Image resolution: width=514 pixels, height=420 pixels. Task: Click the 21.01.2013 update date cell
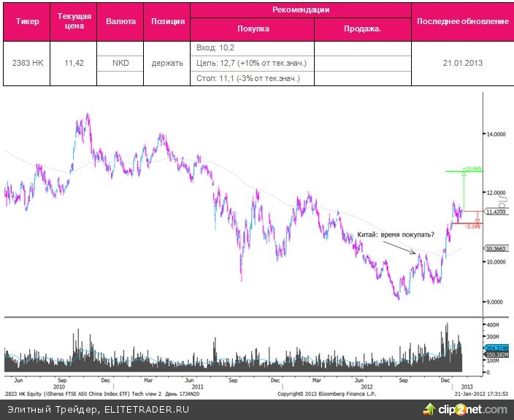(462, 63)
